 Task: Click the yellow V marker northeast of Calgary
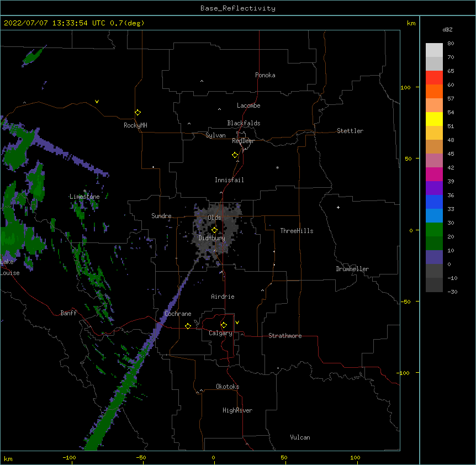pos(237,323)
